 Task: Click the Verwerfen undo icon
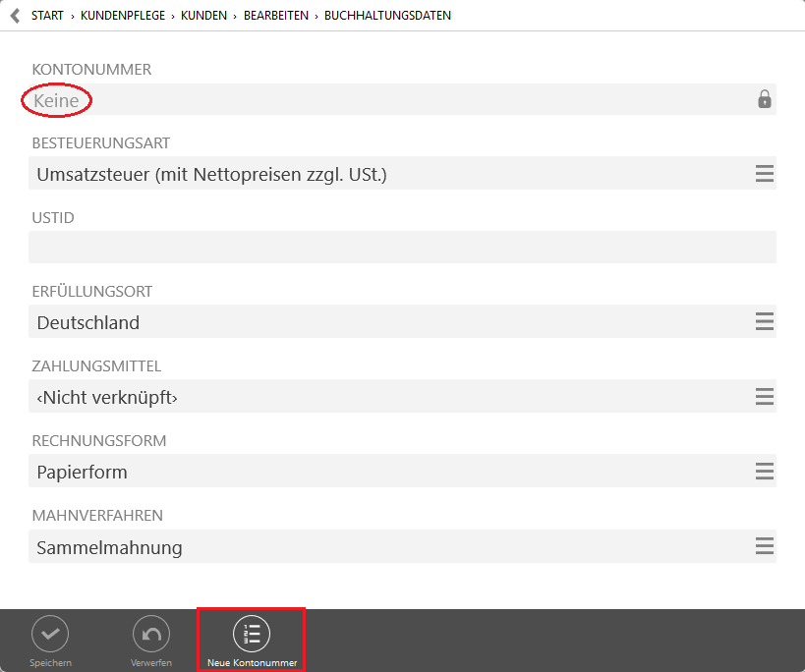150,634
